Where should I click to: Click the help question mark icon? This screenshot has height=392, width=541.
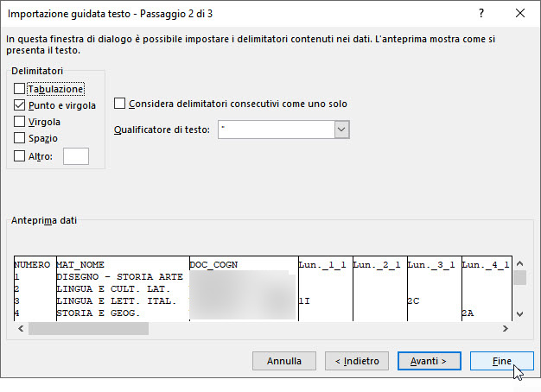(481, 14)
